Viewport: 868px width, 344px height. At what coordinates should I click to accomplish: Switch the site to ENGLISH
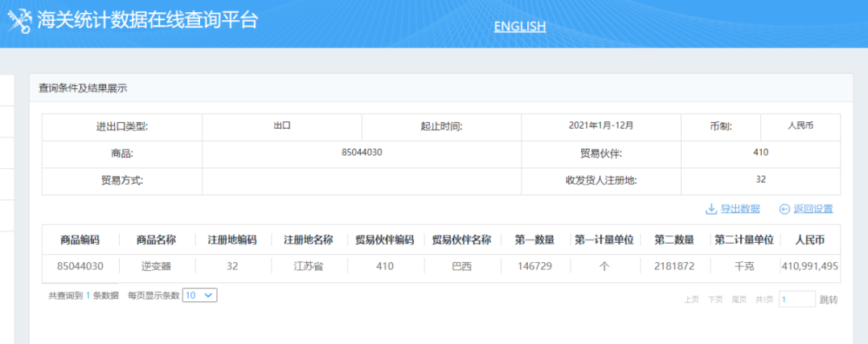click(x=519, y=27)
